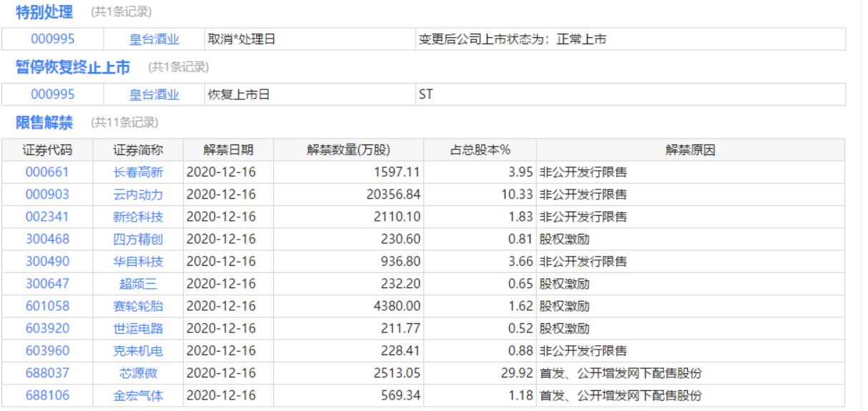Open 皇台酒业 link in 特别处理 section
The height and width of the screenshot is (411, 868).
(154, 39)
